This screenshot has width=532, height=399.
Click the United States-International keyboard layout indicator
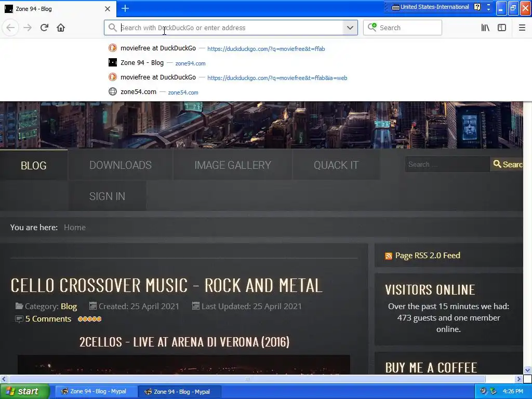(x=431, y=7)
